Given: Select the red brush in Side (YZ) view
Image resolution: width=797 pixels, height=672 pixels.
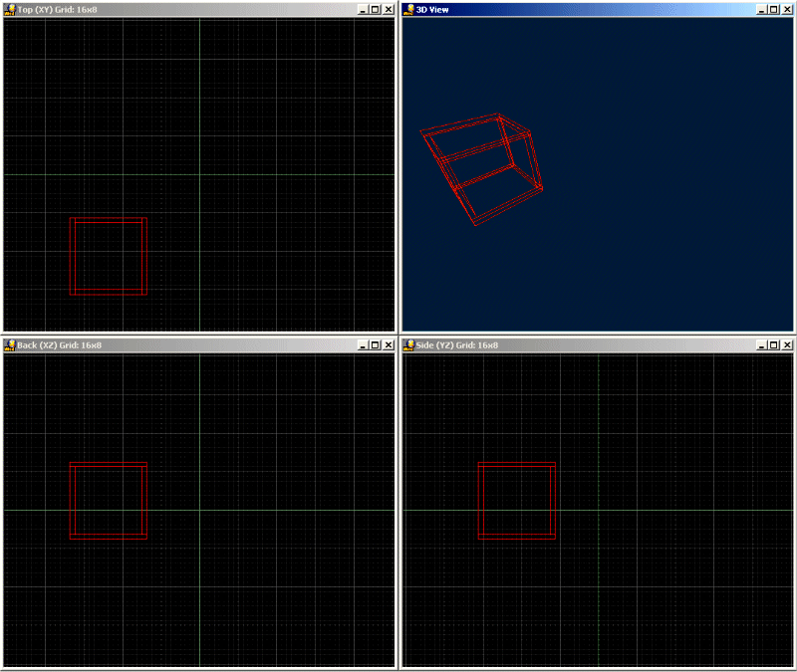Looking at the screenshot, I should click(516, 501).
